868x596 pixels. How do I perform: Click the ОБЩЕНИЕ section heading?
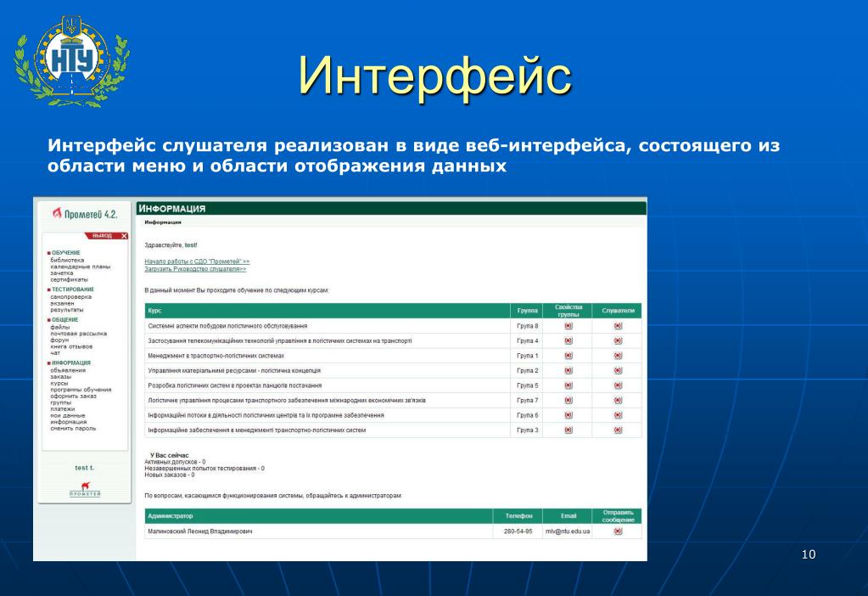click(x=64, y=319)
